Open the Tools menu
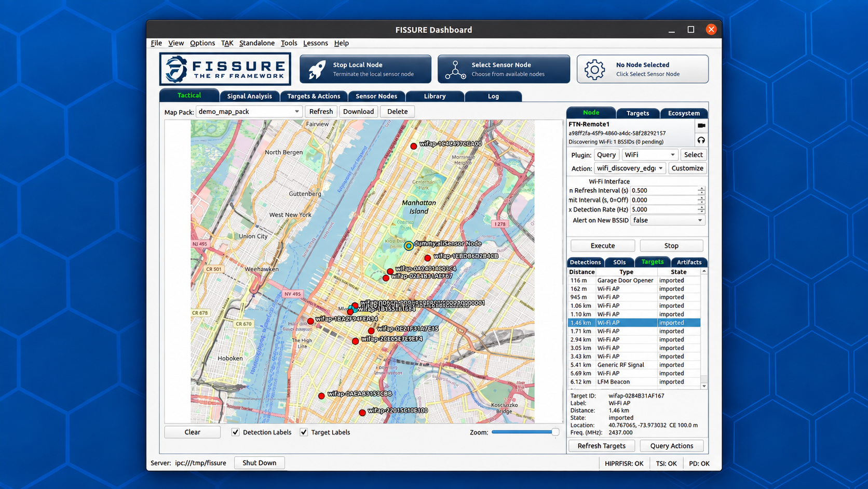This screenshot has width=868, height=489. coord(289,43)
